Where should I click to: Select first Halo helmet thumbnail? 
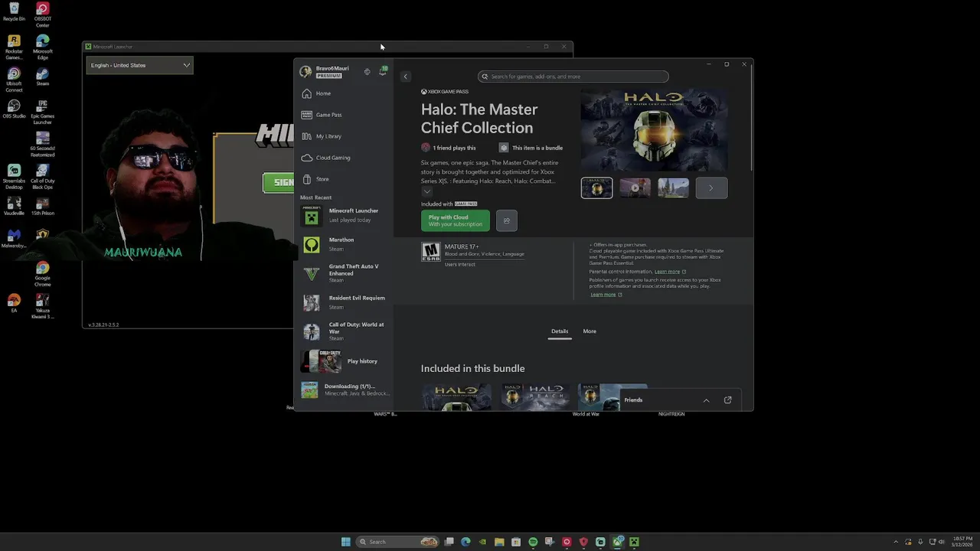click(x=596, y=187)
